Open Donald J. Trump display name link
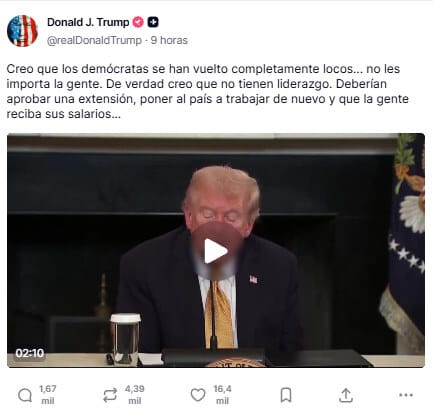Viewport: 433px width, 413px height. coord(88,22)
